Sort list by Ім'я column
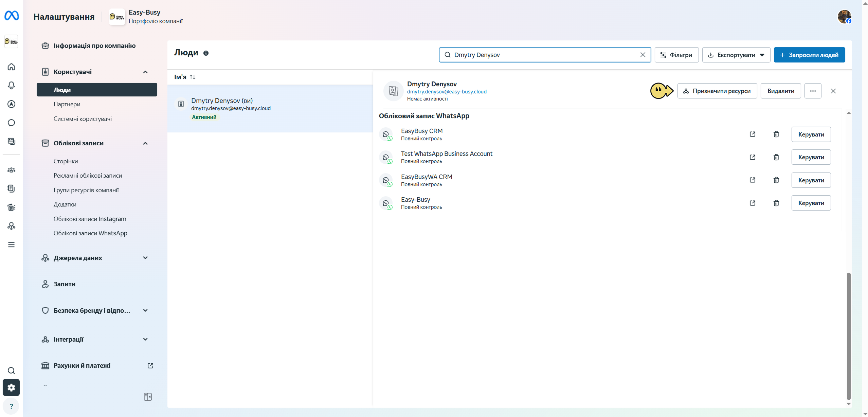 [185, 77]
